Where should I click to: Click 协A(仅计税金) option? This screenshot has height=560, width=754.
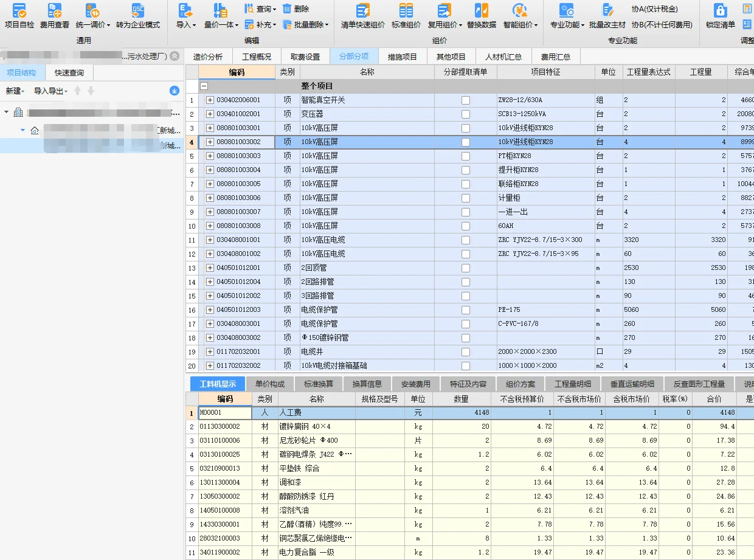[x=655, y=9]
